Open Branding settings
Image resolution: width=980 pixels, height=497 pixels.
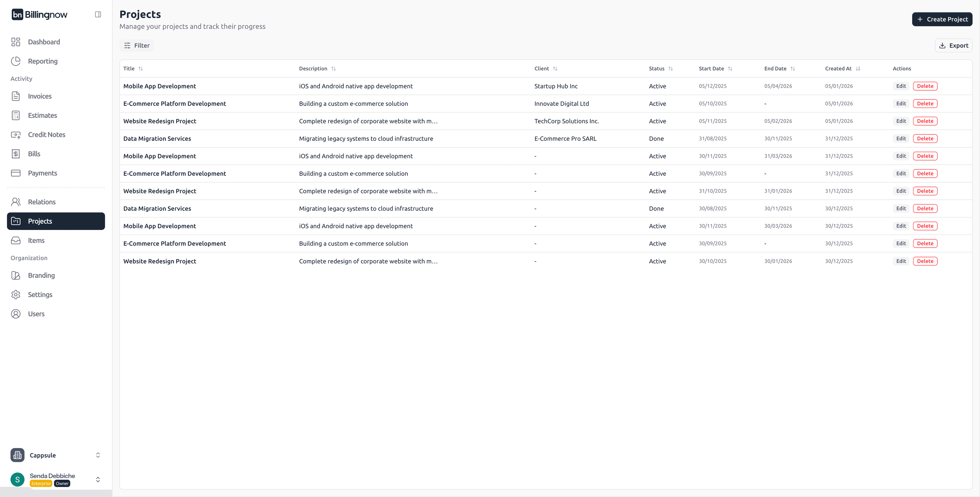41,275
